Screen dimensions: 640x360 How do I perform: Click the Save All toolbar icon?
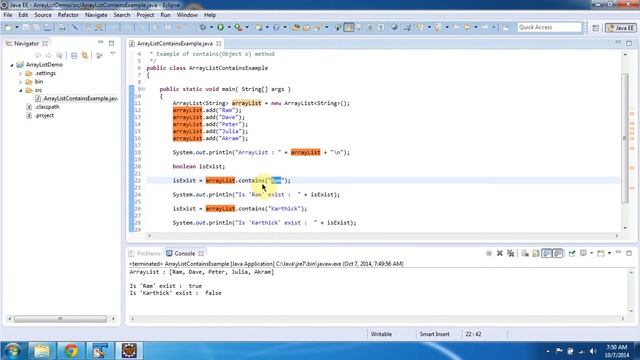[37, 27]
